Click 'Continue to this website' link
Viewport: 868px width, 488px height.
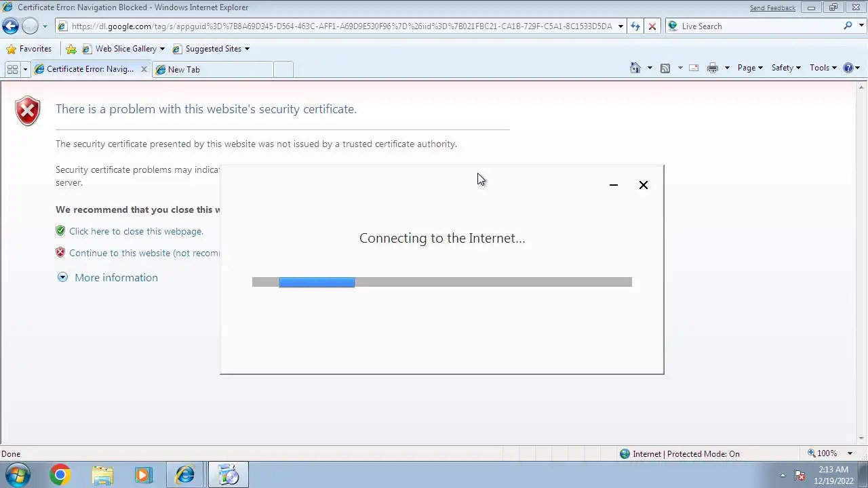[x=144, y=253]
